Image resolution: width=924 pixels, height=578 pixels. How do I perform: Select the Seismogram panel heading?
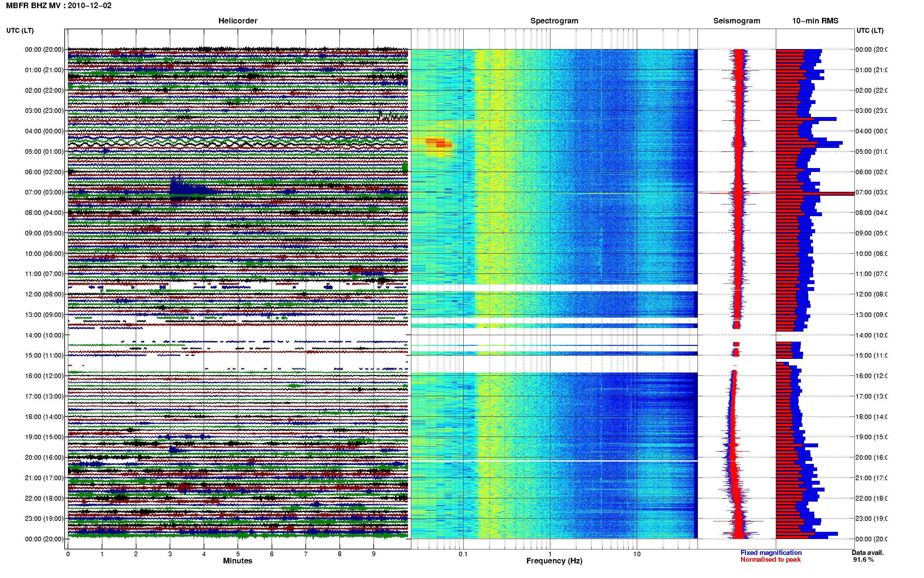click(x=737, y=21)
